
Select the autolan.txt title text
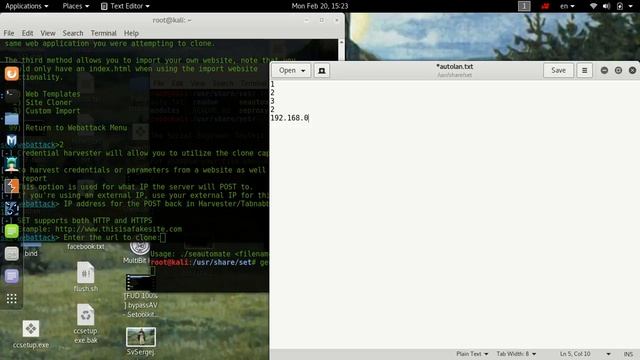point(454,67)
